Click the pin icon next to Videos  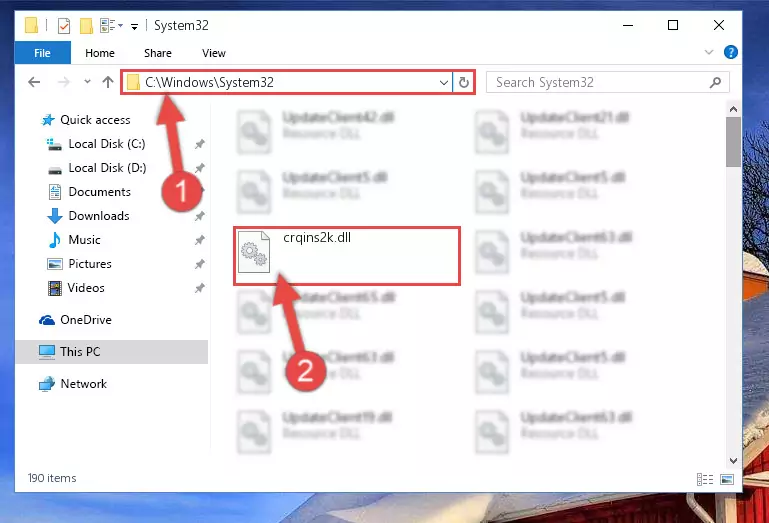(x=200, y=288)
